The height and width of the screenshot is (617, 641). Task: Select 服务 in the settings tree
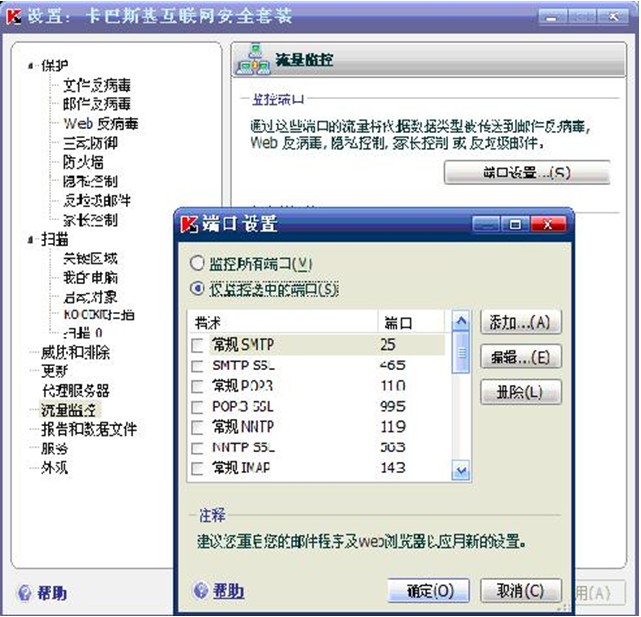pyautogui.click(x=55, y=449)
